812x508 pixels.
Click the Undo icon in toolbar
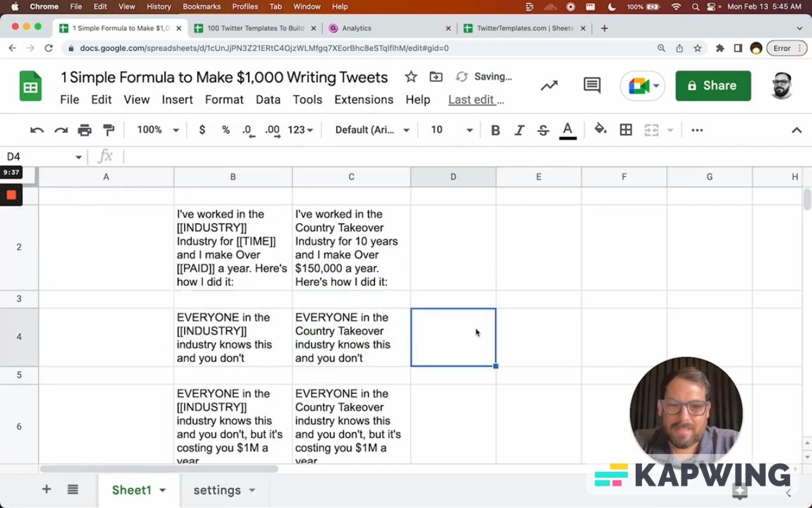click(x=37, y=130)
